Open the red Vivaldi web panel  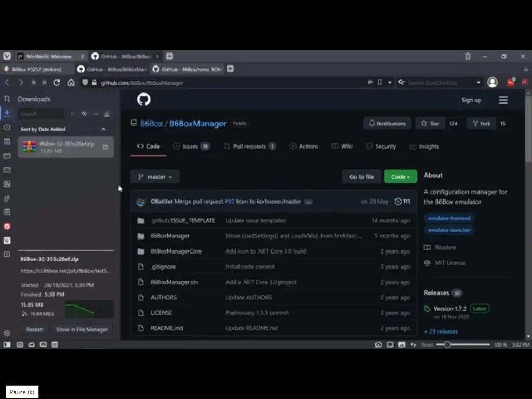[7, 227]
